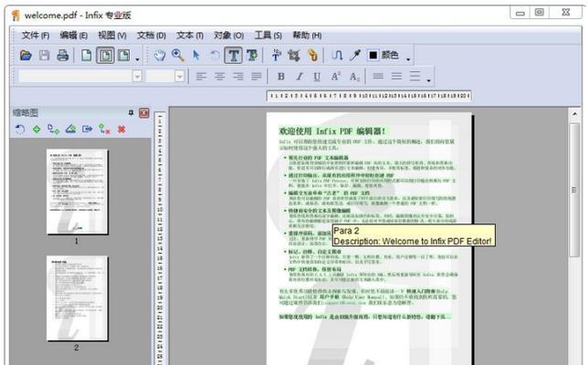Select the facing pages view icon
Screen dimensions: 588x365
(x=124, y=56)
